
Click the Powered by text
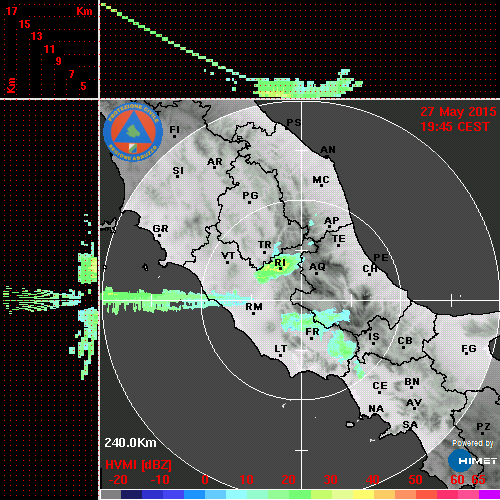click(473, 443)
